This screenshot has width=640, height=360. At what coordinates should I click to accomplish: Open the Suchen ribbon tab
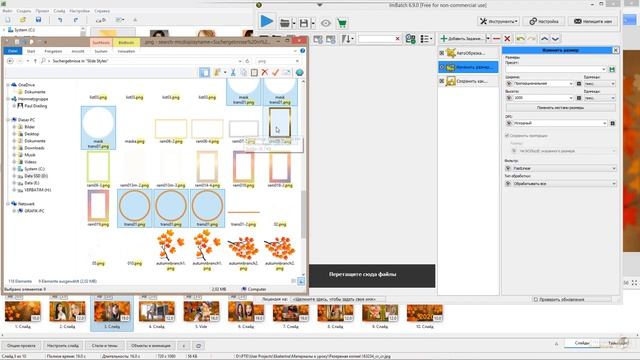pyautogui.click(x=101, y=51)
